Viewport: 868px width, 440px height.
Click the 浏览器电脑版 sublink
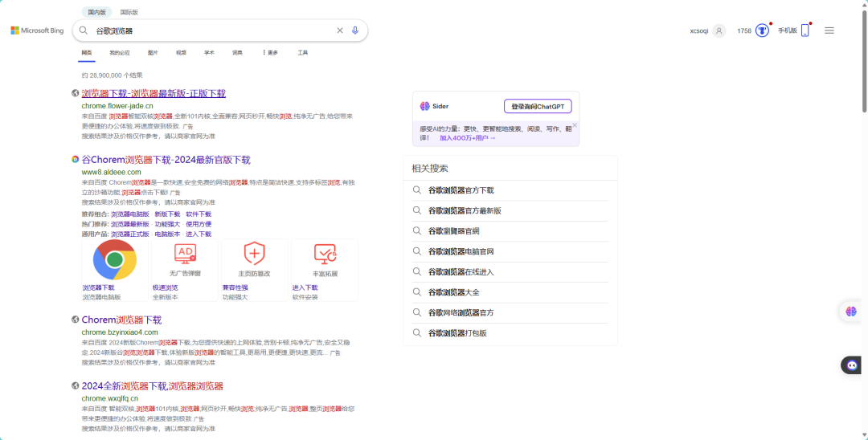pyautogui.click(x=130, y=214)
